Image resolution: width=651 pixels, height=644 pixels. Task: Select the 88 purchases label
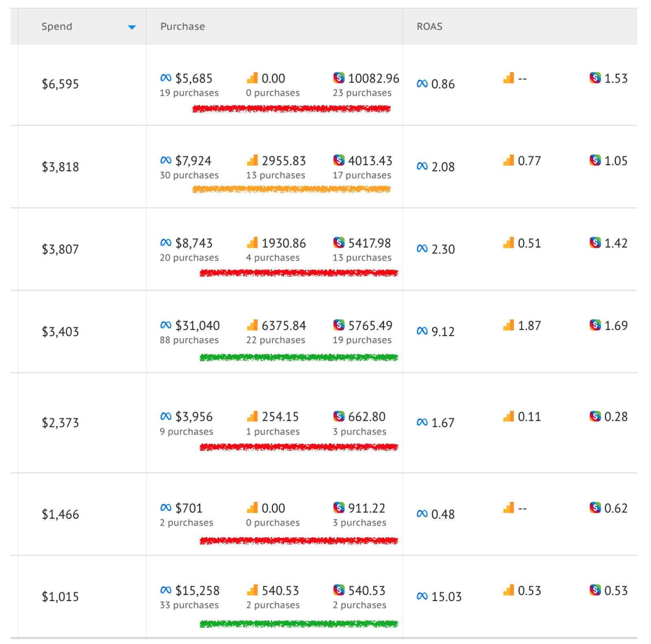click(190, 340)
